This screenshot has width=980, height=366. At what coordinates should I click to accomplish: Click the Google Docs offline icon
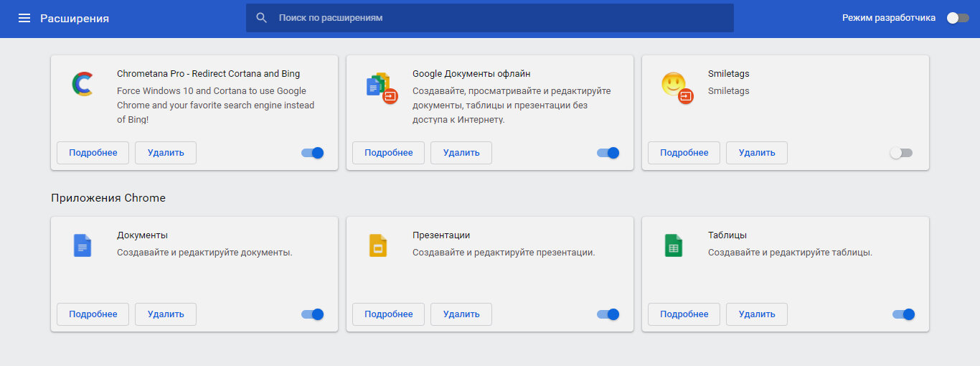click(x=380, y=88)
